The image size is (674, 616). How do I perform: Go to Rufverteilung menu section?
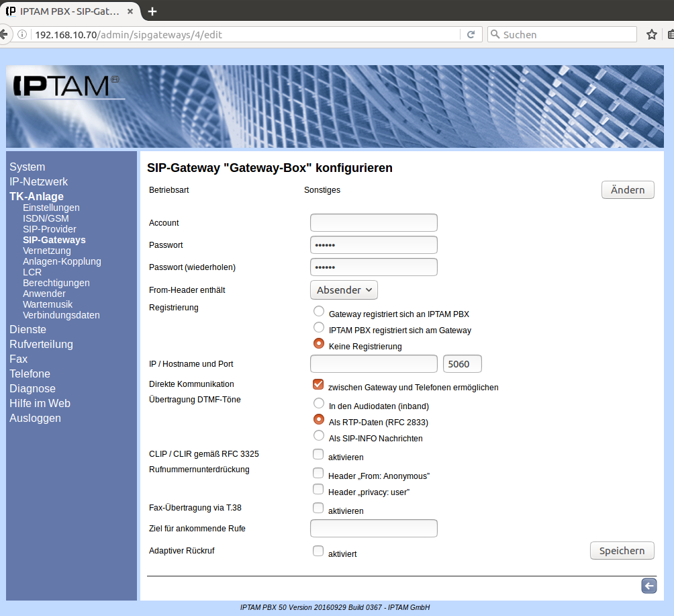coord(41,344)
